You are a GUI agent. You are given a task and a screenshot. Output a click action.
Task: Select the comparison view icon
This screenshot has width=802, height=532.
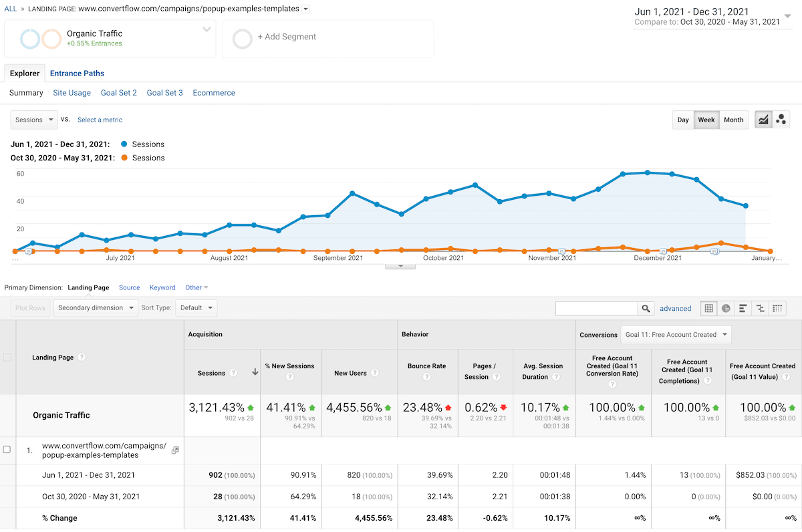(760, 308)
